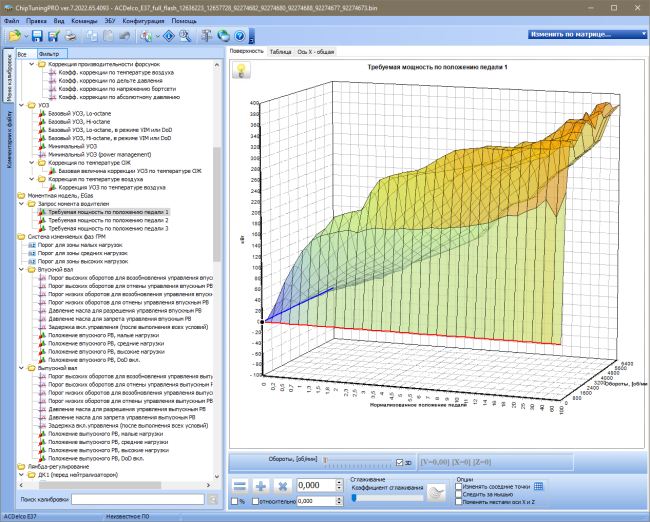This screenshot has height=522, width=650.
Task: Click the plus add-value button
Action: [261, 486]
